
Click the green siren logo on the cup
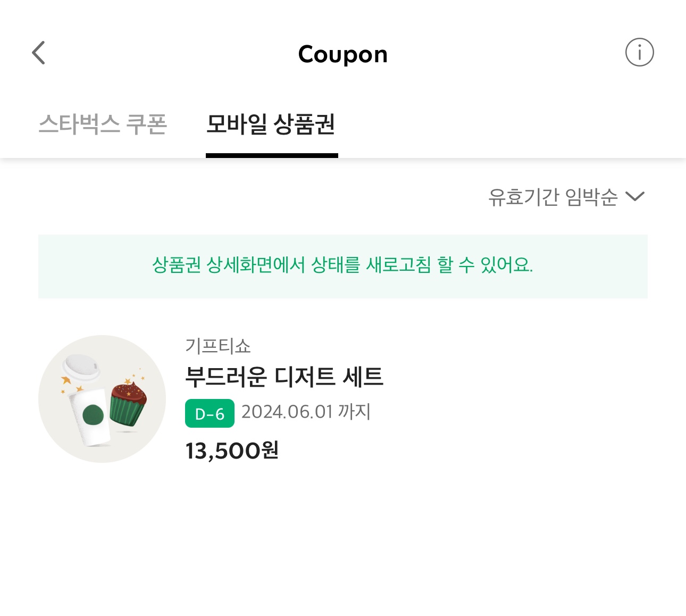point(93,415)
